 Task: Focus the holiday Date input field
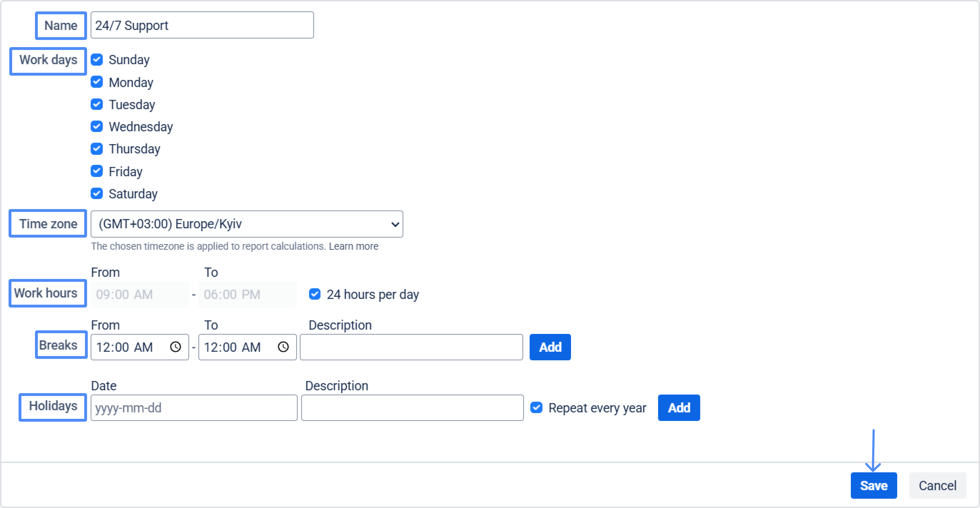(194, 408)
